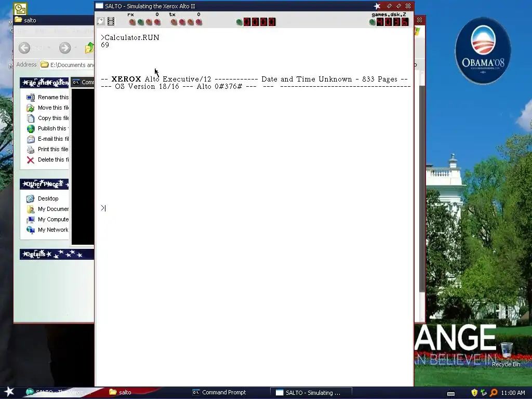Click the keyboard tray icon

coord(451,393)
